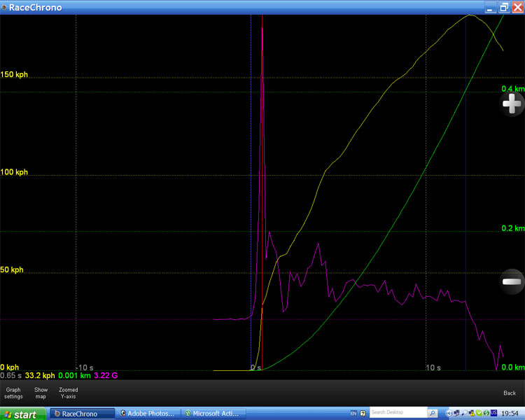
Task: Toggle Zoomed Y-axis mode
Action: click(69, 393)
